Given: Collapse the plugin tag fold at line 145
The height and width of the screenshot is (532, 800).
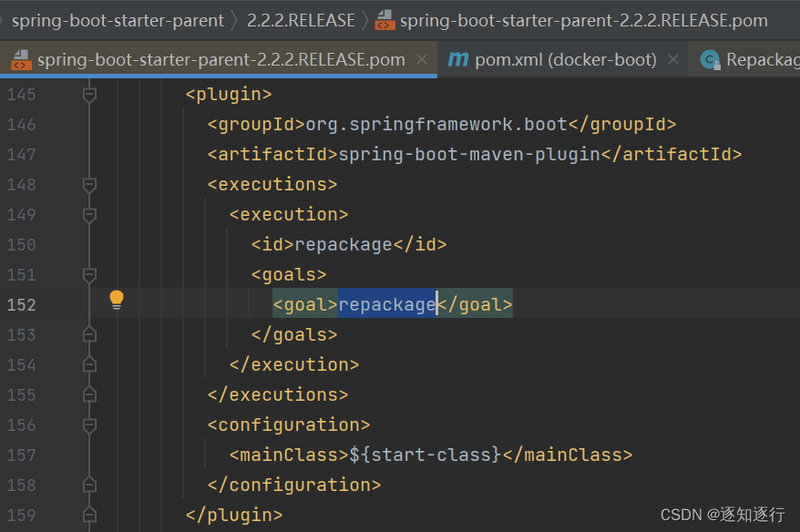Looking at the screenshot, I should pos(89,95).
